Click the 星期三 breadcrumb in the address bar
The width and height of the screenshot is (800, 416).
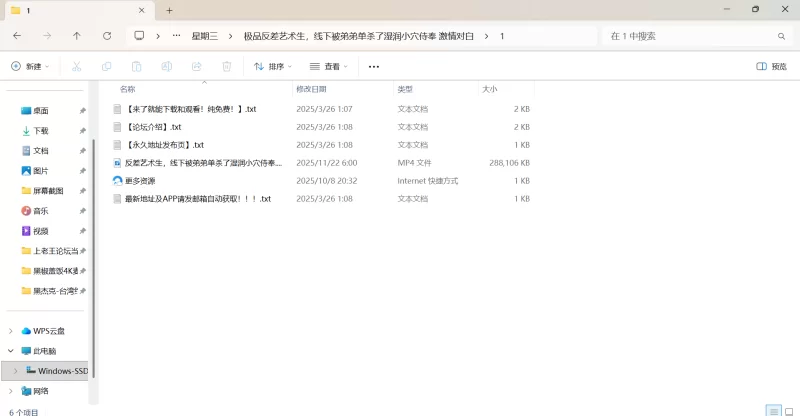pyautogui.click(x=205, y=35)
